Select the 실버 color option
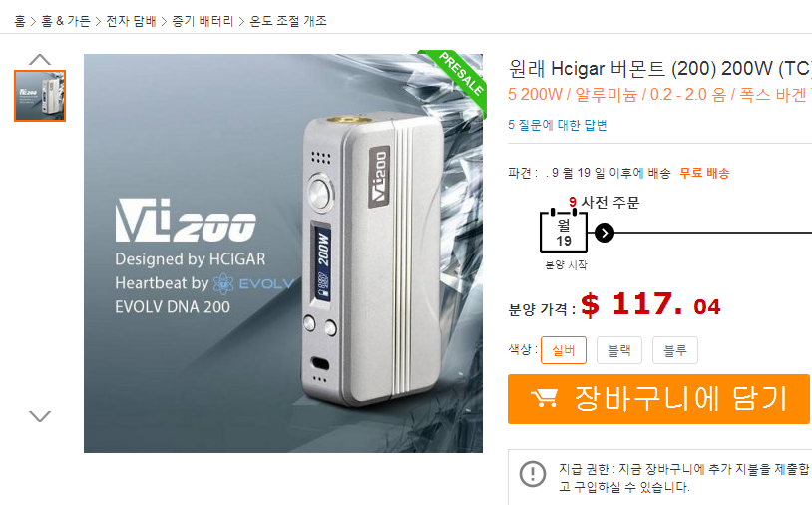 click(x=564, y=350)
